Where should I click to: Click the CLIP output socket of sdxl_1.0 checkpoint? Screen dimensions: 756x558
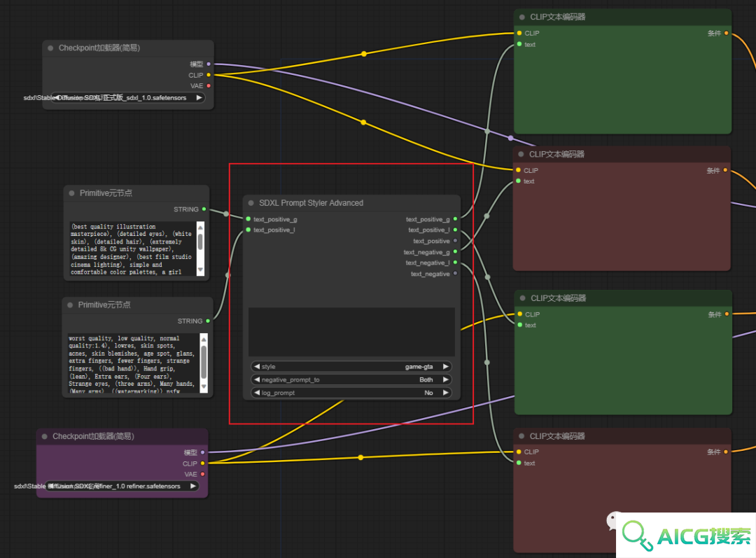(x=209, y=75)
